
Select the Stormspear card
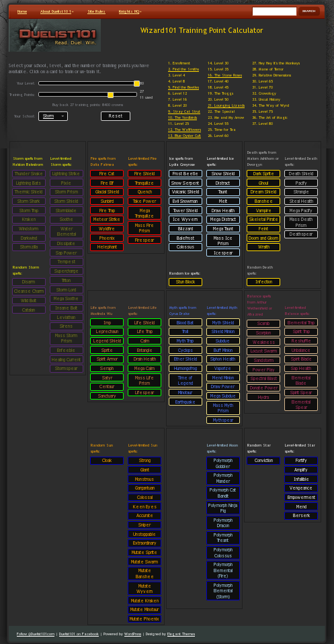pyautogui.click(x=67, y=369)
